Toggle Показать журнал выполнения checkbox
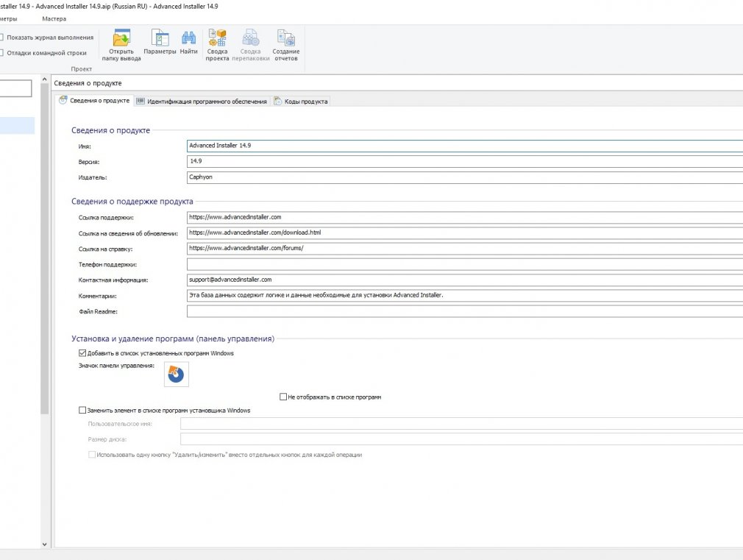This screenshot has height=560, width=743. pos(1,37)
